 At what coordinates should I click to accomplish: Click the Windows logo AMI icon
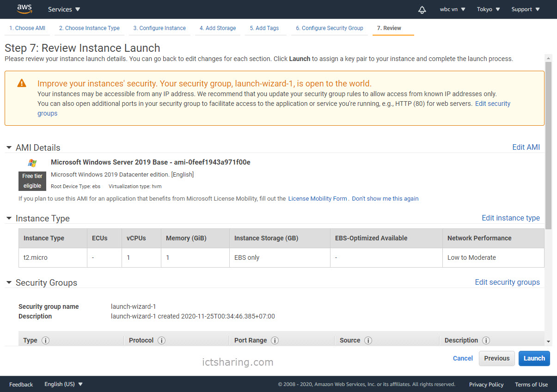click(32, 163)
